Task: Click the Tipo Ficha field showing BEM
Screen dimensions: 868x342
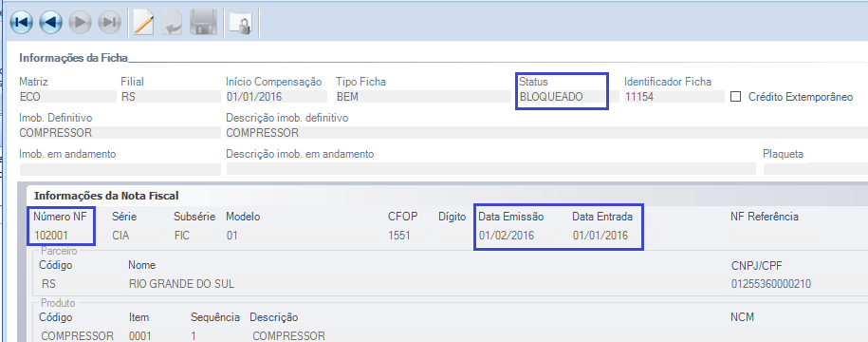Action: (423, 97)
